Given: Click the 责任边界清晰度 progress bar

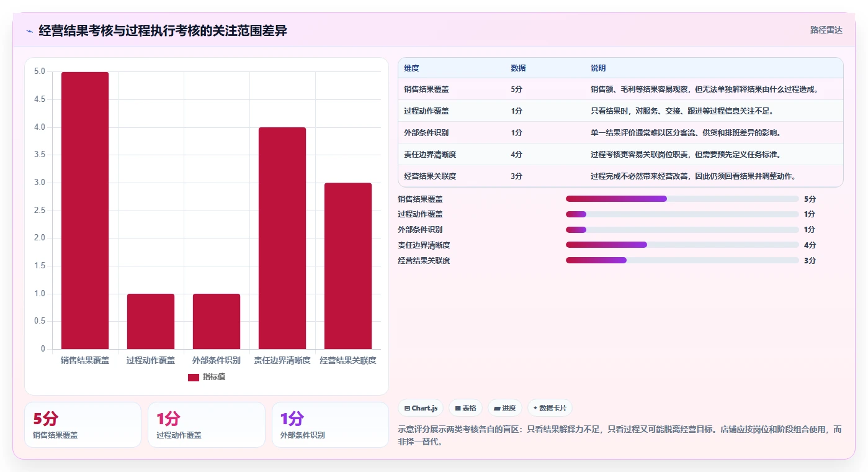Looking at the screenshot, I should click(682, 245).
